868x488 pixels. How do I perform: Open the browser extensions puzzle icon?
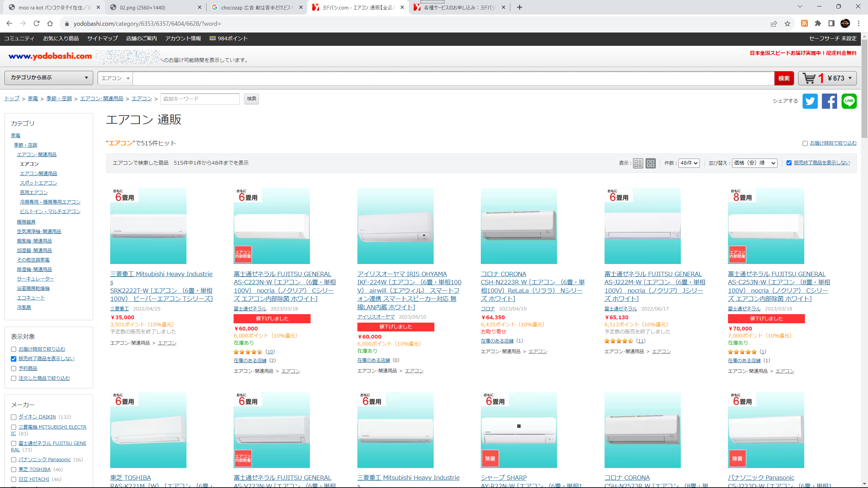point(818,23)
